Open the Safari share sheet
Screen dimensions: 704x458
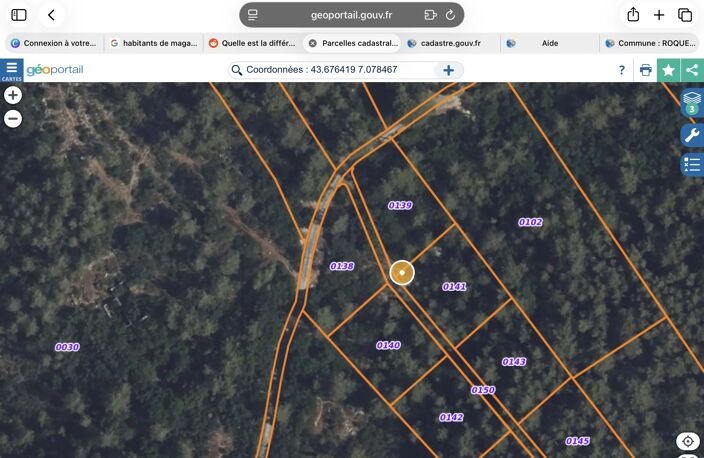click(x=633, y=14)
